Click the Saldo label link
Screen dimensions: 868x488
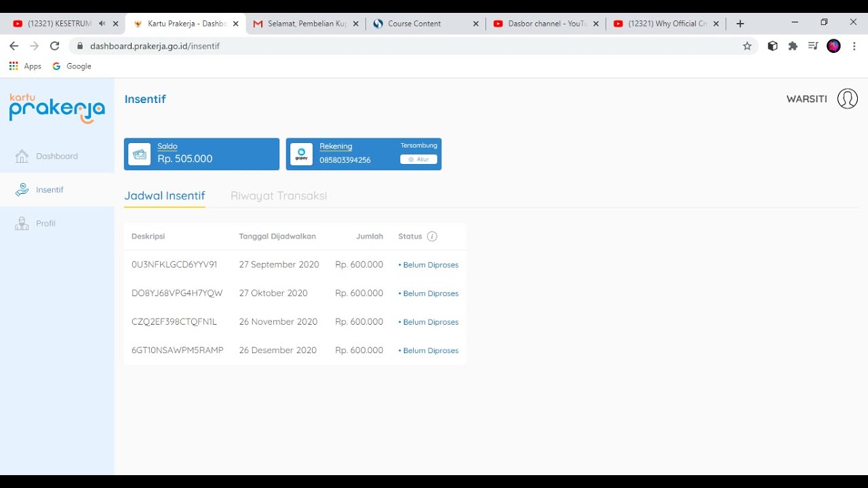(x=167, y=146)
